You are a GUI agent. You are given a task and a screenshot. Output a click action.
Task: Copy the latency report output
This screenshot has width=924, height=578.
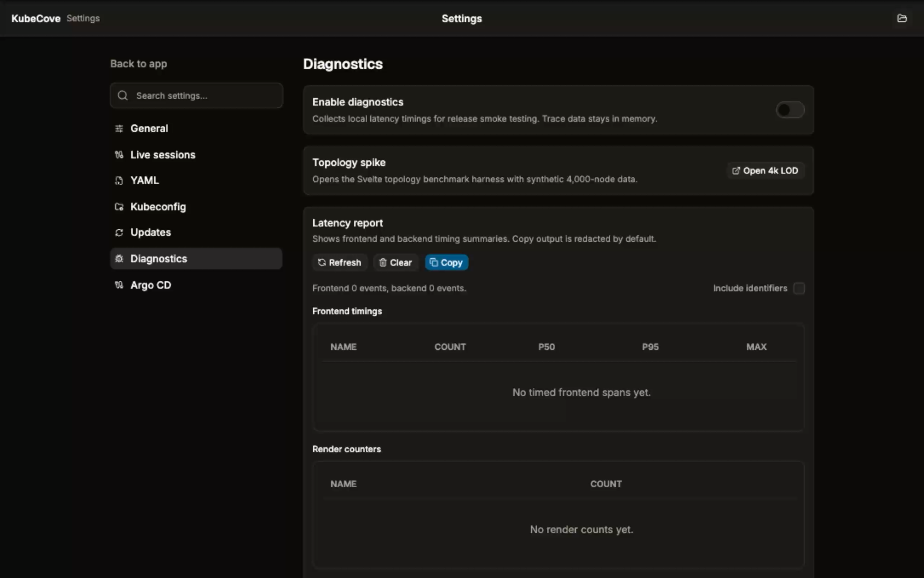coord(446,263)
